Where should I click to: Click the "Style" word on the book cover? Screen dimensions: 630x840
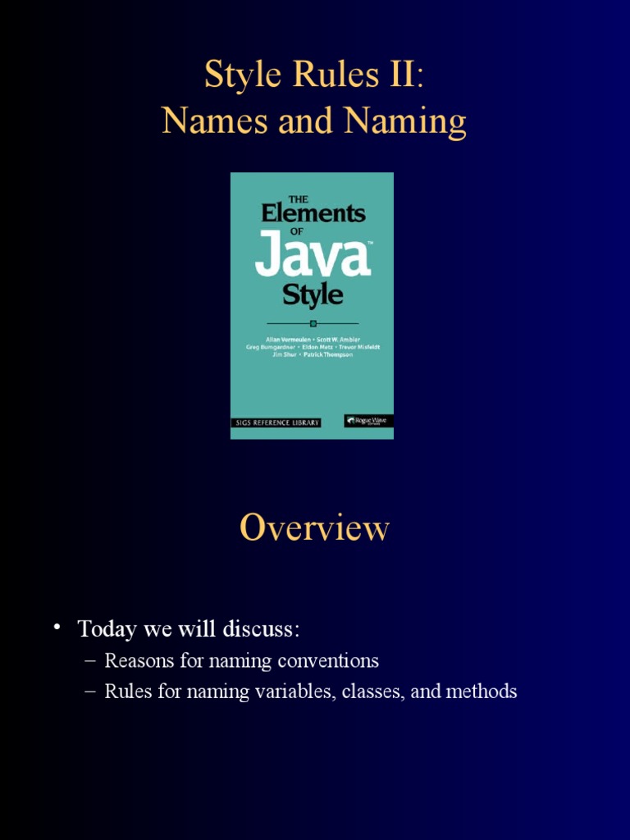coord(313,295)
